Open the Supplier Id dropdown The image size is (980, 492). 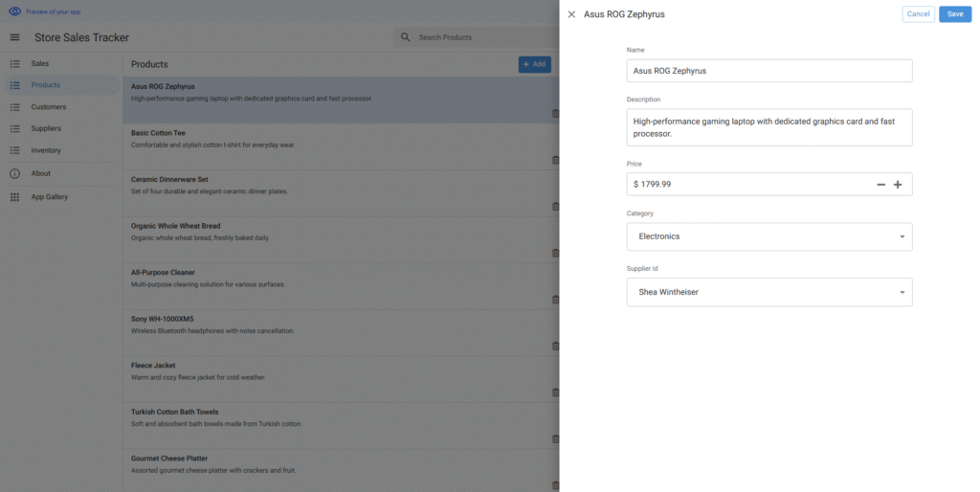pyautogui.click(x=768, y=292)
